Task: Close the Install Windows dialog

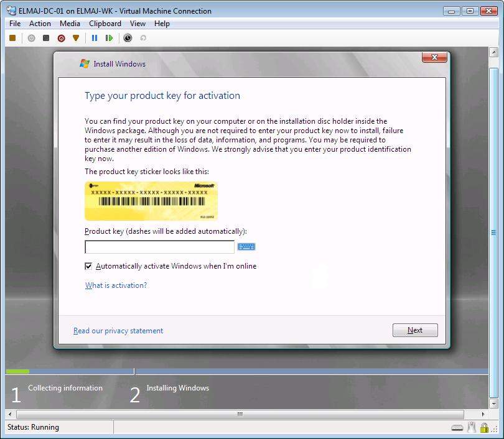Action: 435,58
